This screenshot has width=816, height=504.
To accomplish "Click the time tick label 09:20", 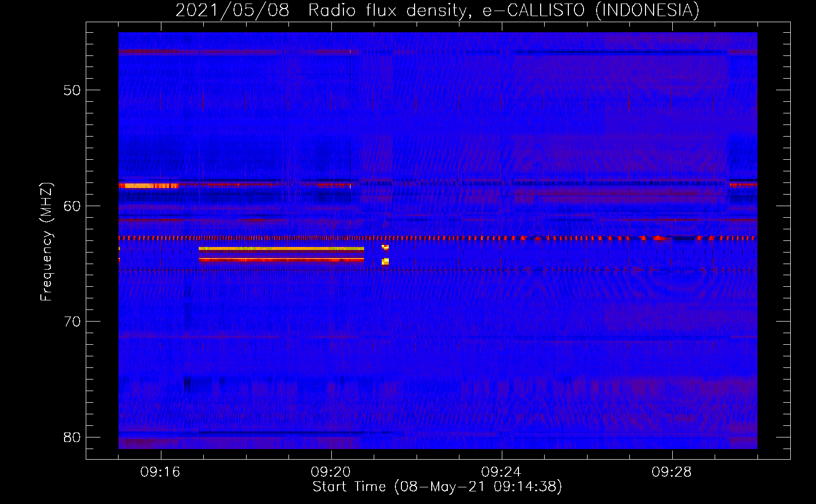I will (x=331, y=472).
